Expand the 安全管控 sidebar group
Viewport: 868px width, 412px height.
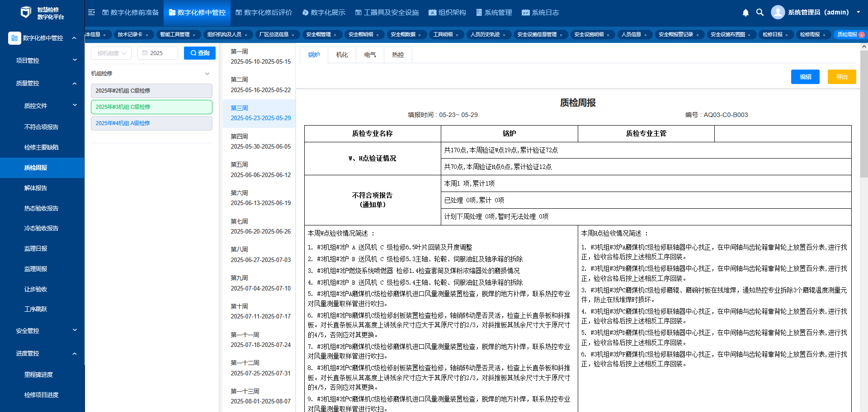click(75, 331)
